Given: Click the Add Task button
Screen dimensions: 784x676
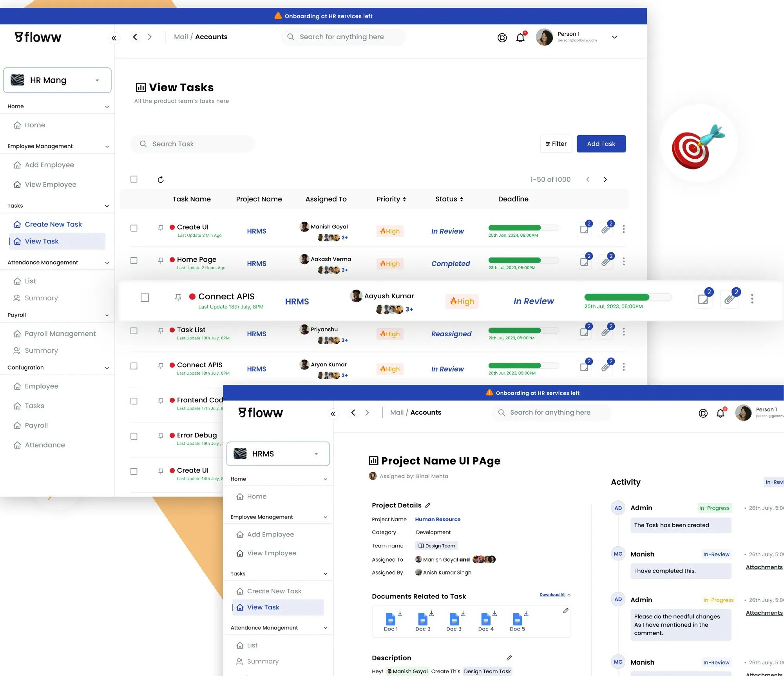Looking at the screenshot, I should tap(601, 144).
